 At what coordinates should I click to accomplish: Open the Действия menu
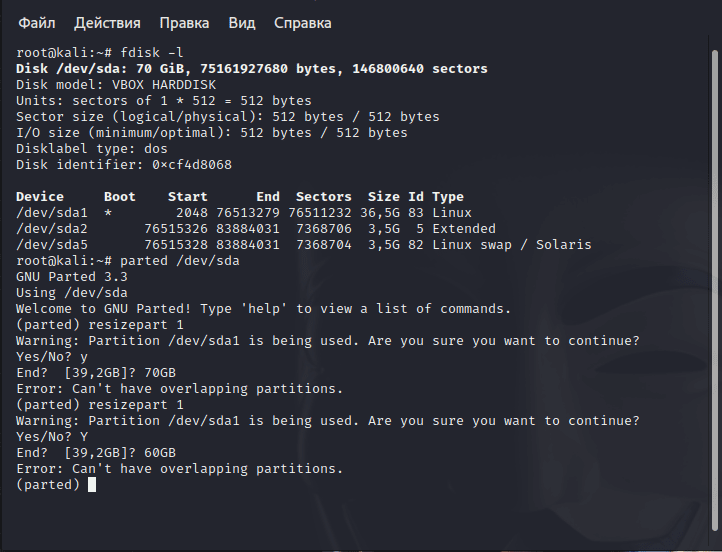point(107,23)
